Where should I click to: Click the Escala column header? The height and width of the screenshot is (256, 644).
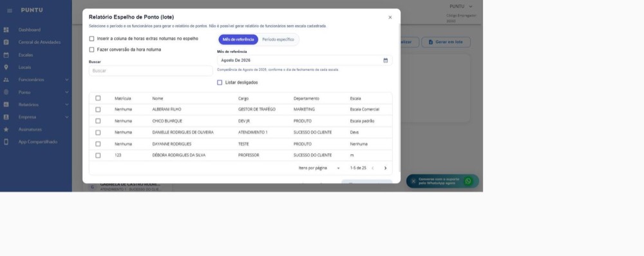tap(355, 99)
